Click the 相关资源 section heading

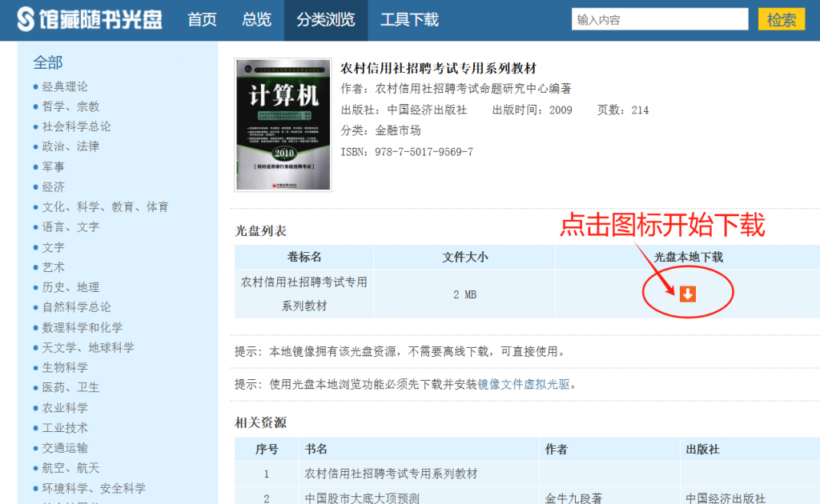click(x=260, y=422)
